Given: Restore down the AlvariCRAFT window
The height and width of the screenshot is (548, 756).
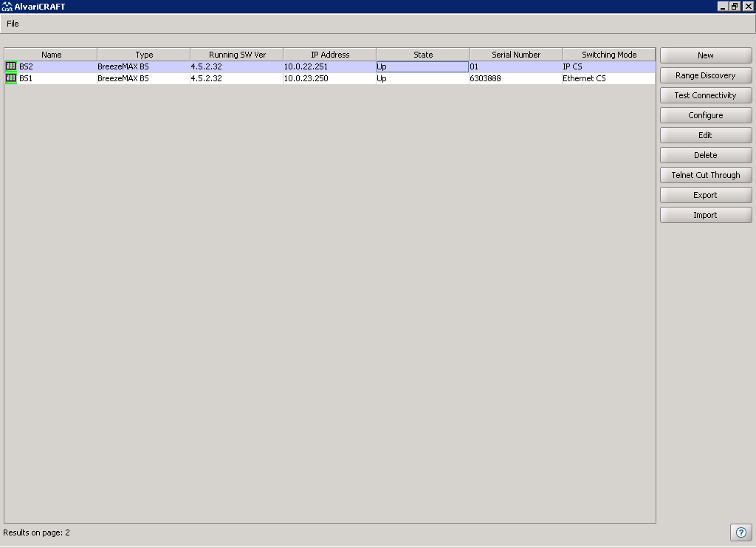Looking at the screenshot, I should coord(735,6).
